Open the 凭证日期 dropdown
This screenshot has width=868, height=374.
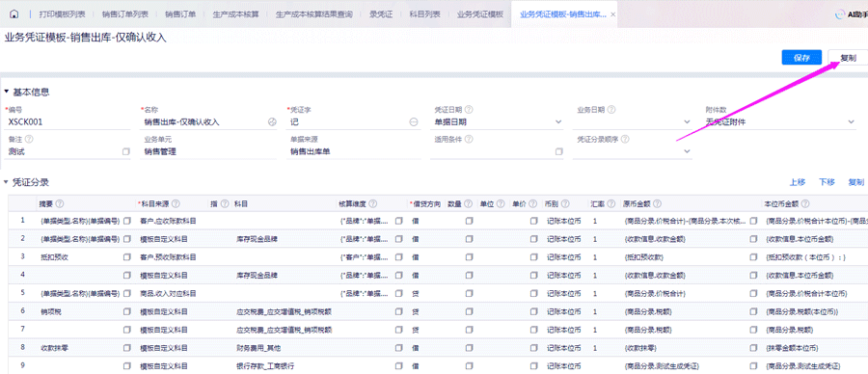click(558, 122)
